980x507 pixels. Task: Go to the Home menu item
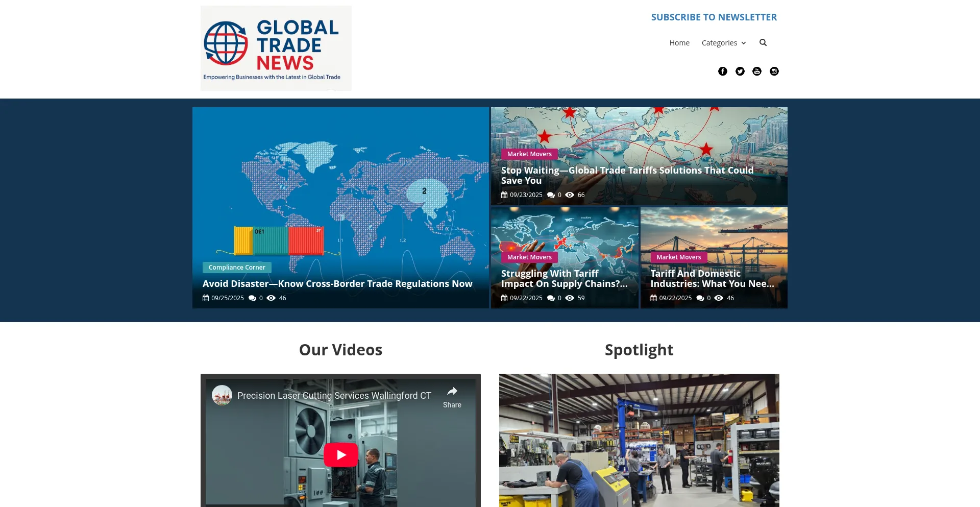tap(679, 43)
